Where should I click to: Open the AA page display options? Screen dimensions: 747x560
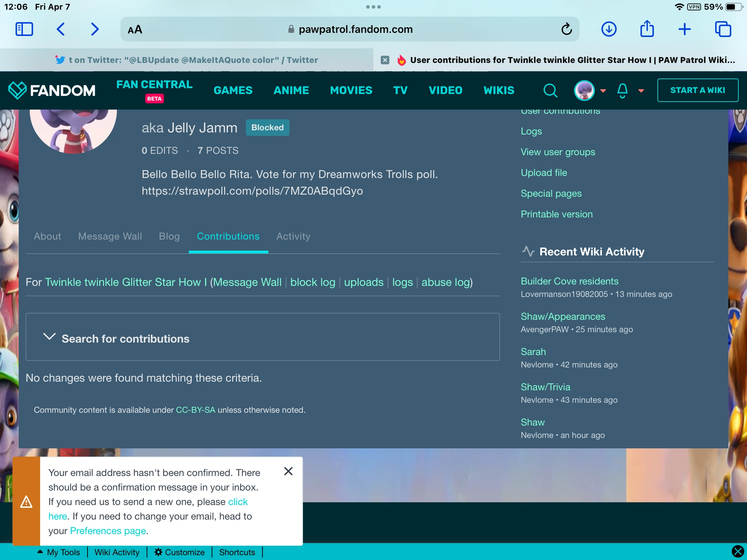click(x=135, y=29)
